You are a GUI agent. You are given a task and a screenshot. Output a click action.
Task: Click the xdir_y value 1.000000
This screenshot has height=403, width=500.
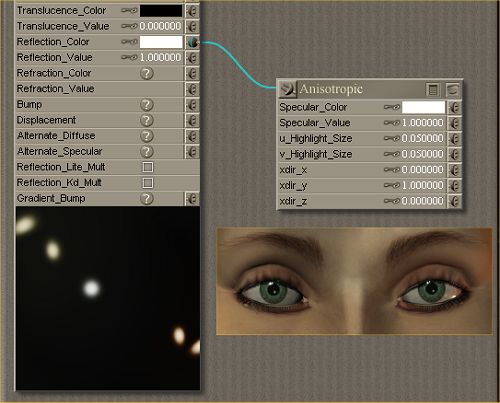(423, 185)
